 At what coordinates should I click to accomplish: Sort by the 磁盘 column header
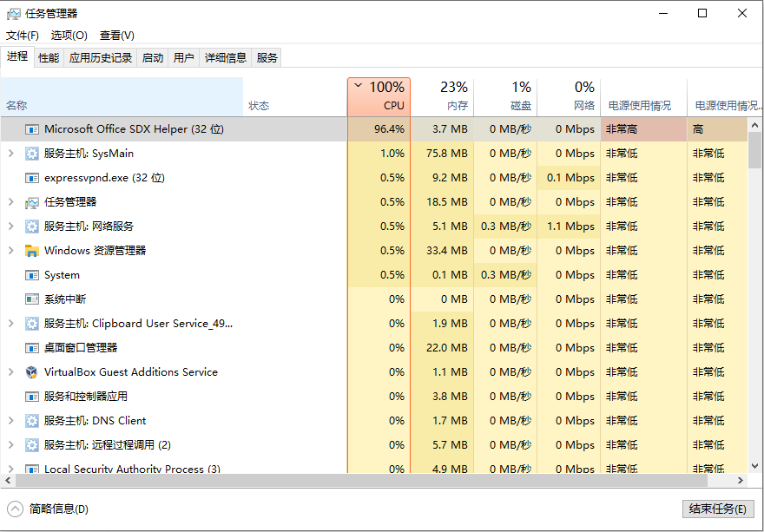(505, 97)
